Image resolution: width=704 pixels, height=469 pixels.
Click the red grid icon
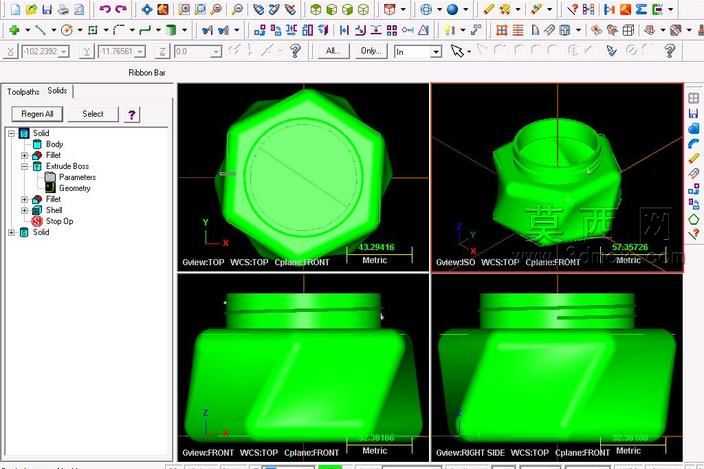[x=502, y=30]
